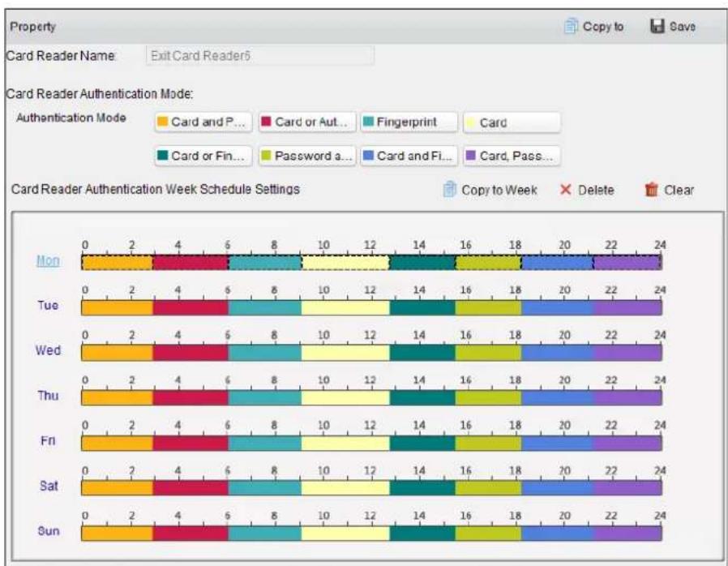Image resolution: width=728 pixels, height=566 pixels.
Task: Select the Card or Fin... authentication mode
Action: 203,156
